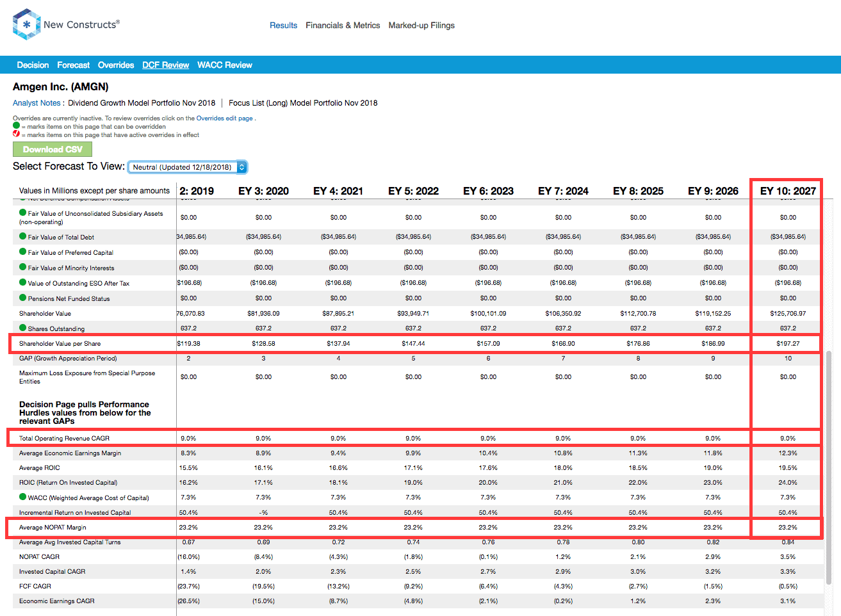Image resolution: width=841 pixels, height=616 pixels.
Task: Click the 24.0% ROIC value for 2027
Action: (x=788, y=483)
